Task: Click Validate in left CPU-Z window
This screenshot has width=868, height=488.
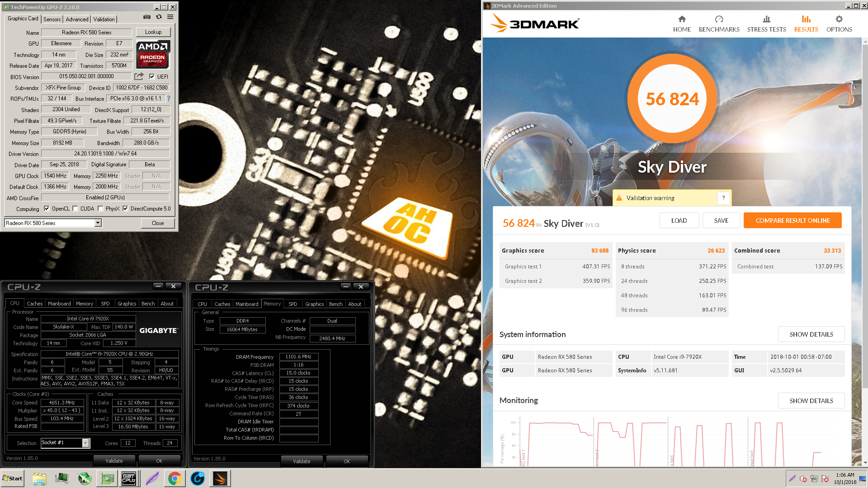Action: (x=114, y=461)
